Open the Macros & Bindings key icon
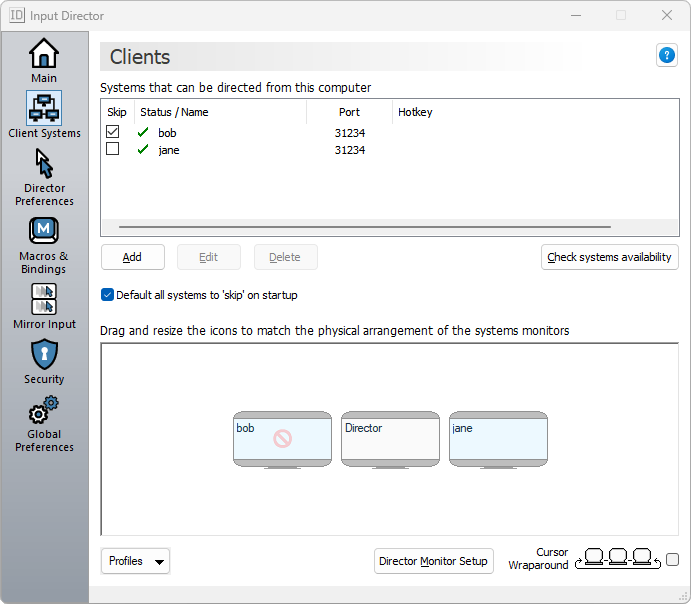 (44, 230)
